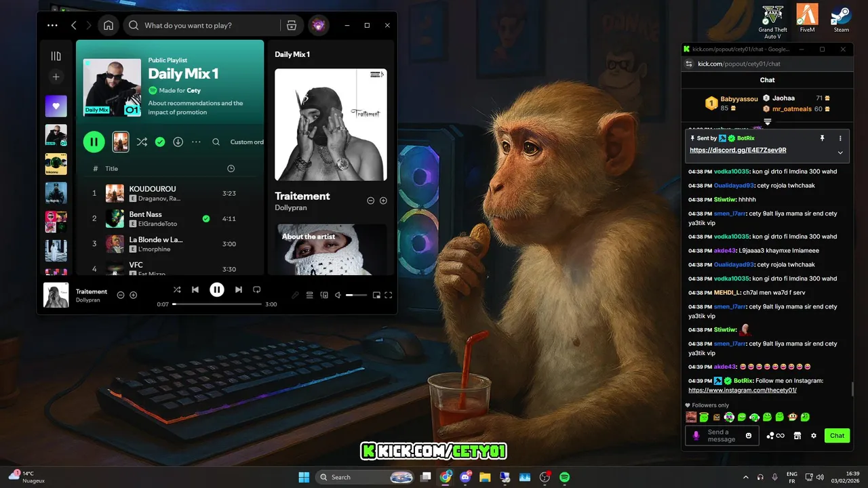Open Kick chat settings gear
The height and width of the screenshot is (488, 868).
pos(814,436)
